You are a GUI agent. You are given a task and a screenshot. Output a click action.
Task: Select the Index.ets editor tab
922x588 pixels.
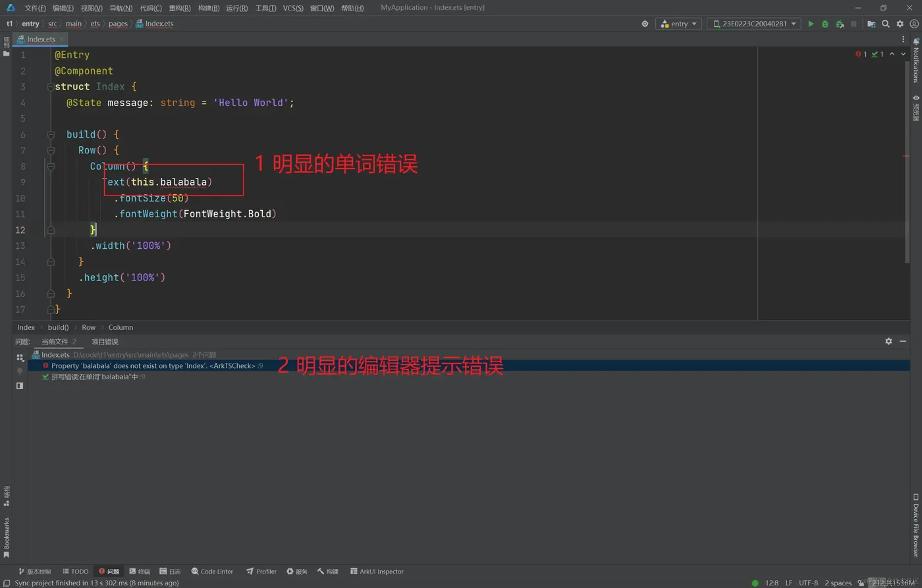41,40
